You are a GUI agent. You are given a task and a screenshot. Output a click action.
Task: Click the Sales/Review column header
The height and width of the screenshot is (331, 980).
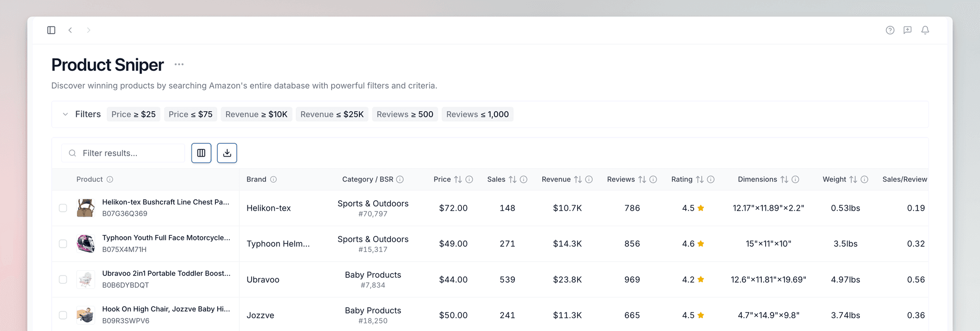click(x=905, y=180)
